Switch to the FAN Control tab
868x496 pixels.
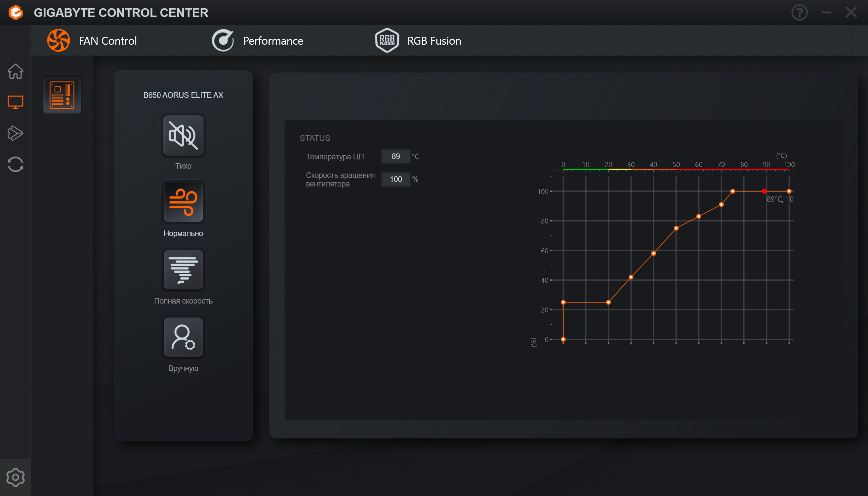(x=92, y=41)
